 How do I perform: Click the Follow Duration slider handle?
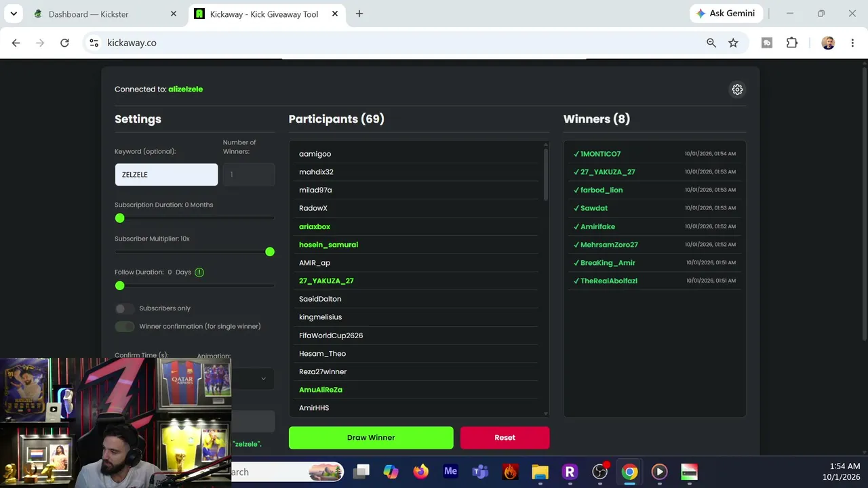120,286
